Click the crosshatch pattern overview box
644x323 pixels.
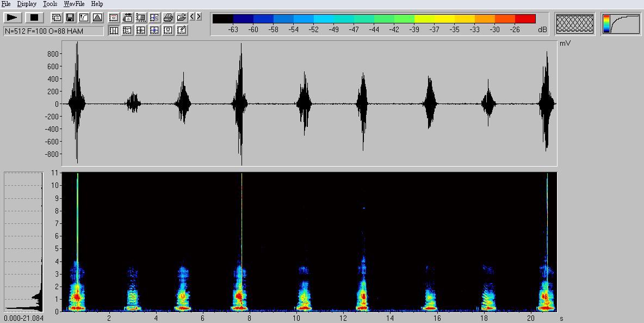(575, 24)
